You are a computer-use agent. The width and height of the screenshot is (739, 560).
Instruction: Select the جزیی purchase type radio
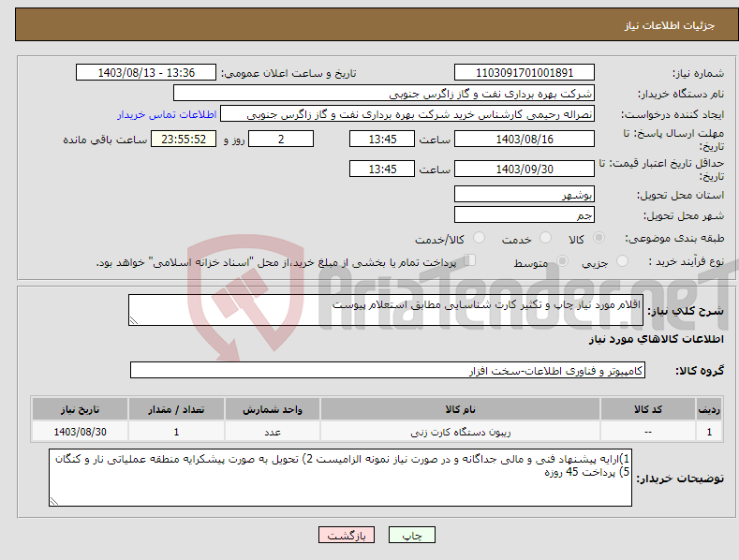point(622,260)
